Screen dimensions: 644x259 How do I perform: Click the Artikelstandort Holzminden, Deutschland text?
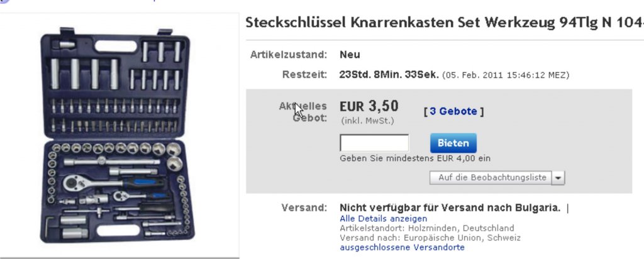point(426,228)
